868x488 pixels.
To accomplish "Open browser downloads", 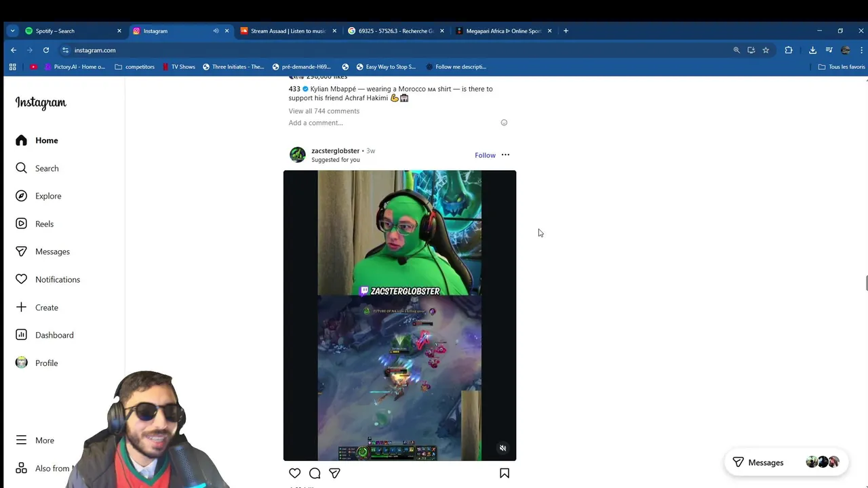I will 812,50.
